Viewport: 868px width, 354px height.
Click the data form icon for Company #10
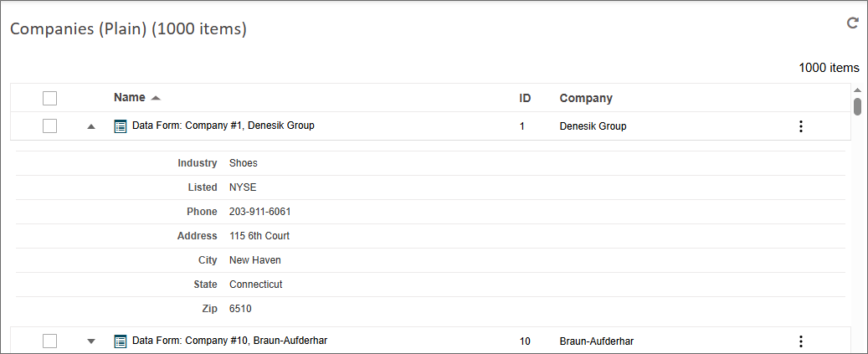click(121, 341)
